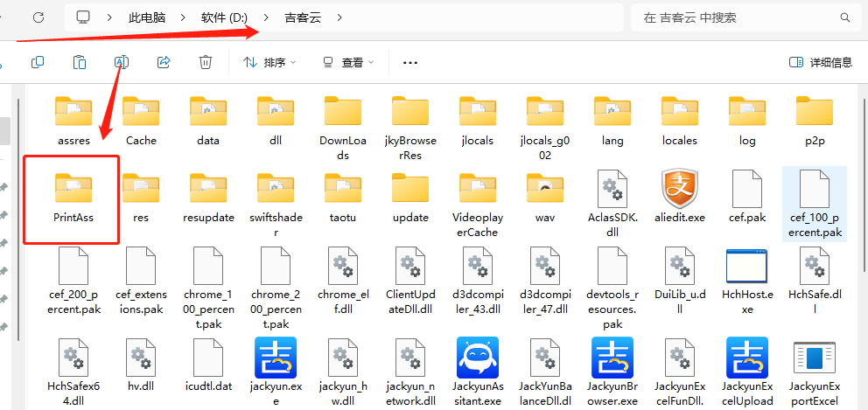868x410 pixels.
Task: Select the p2p folder
Action: [x=815, y=121]
